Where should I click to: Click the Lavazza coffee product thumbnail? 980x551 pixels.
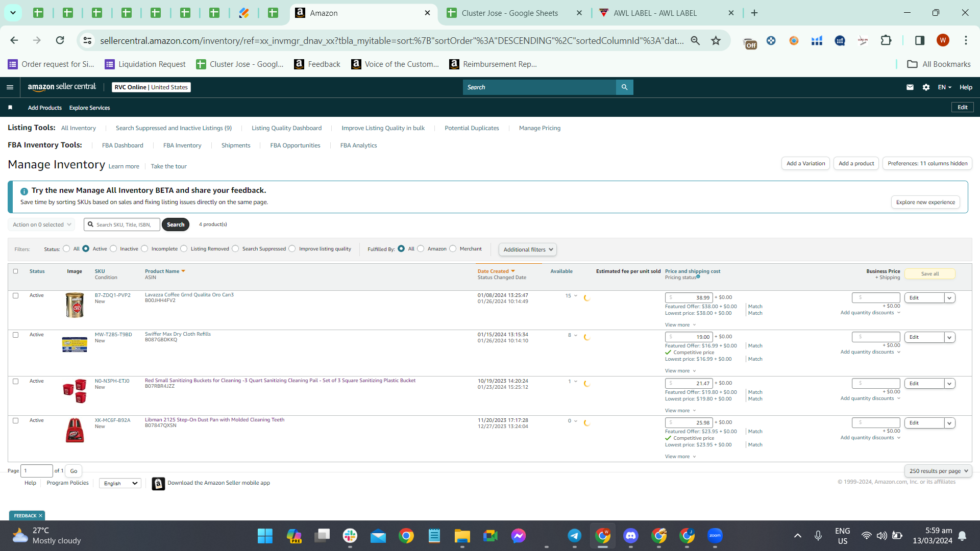click(x=75, y=305)
